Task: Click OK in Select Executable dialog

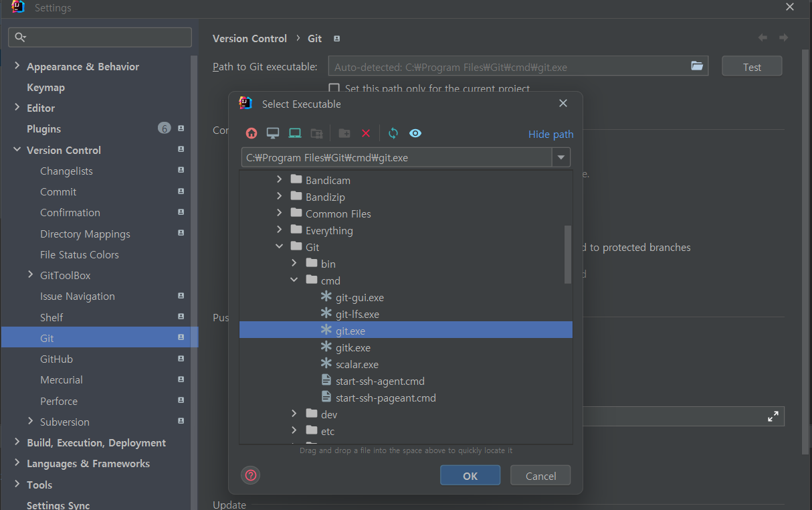Action: click(x=470, y=476)
